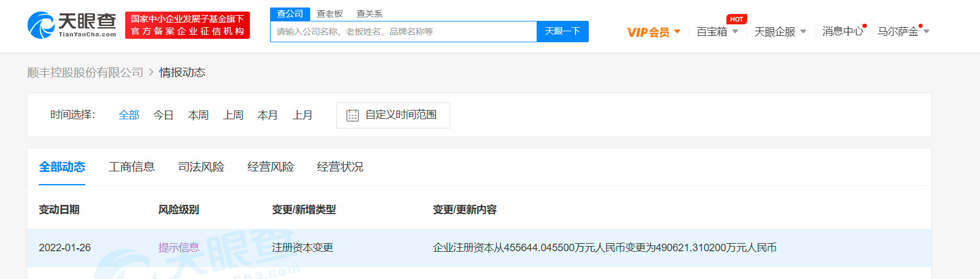Filter time by 上月
The height and width of the screenshot is (279, 980).
(x=303, y=115)
